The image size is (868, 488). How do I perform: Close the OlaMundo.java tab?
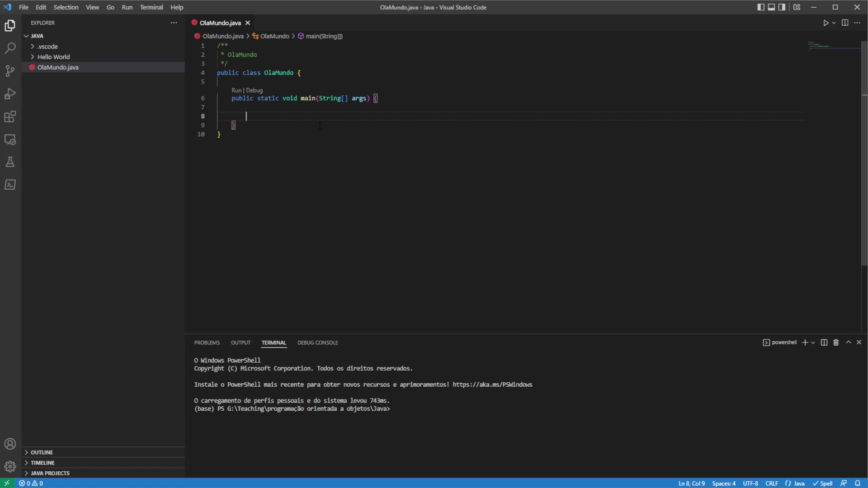pos(248,23)
